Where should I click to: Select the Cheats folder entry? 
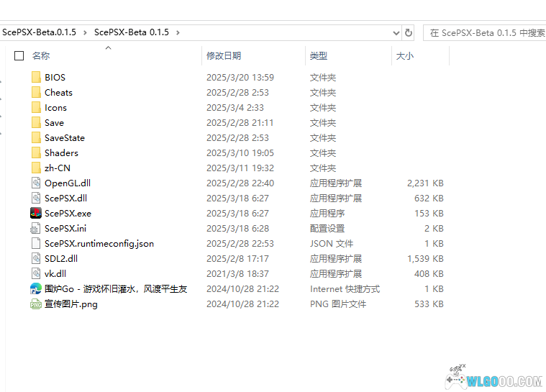[x=58, y=92]
